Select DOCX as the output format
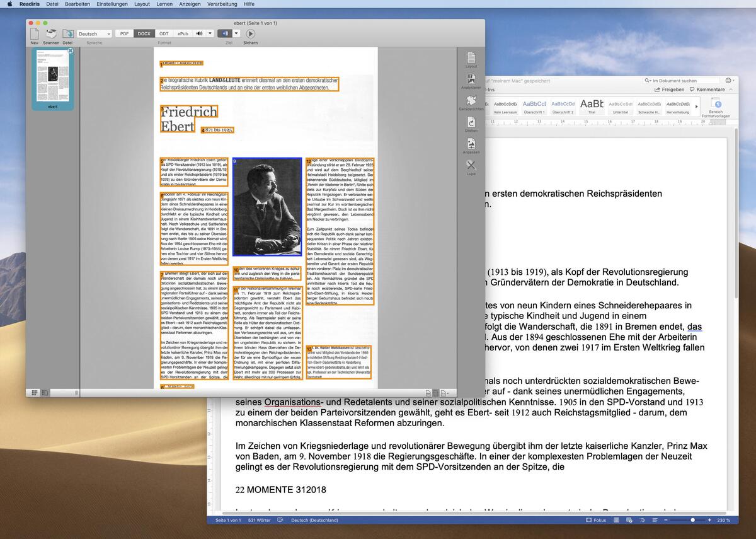This screenshot has height=539, width=756. (x=144, y=33)
